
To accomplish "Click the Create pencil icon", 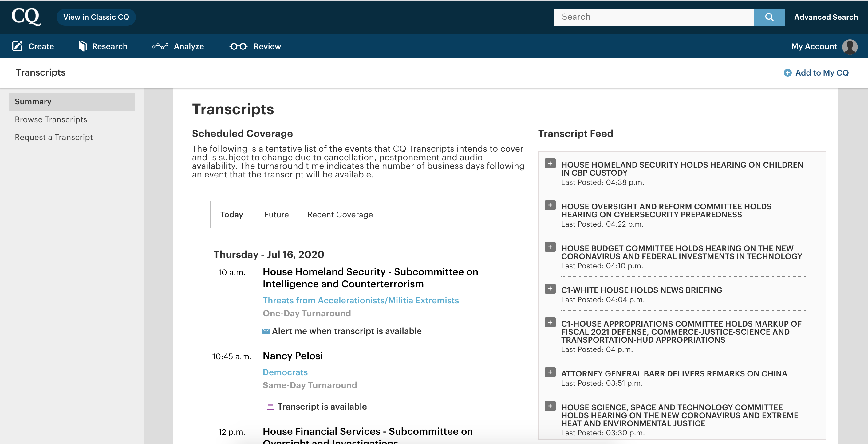I will pyautogui.click(x=17, y=46).
